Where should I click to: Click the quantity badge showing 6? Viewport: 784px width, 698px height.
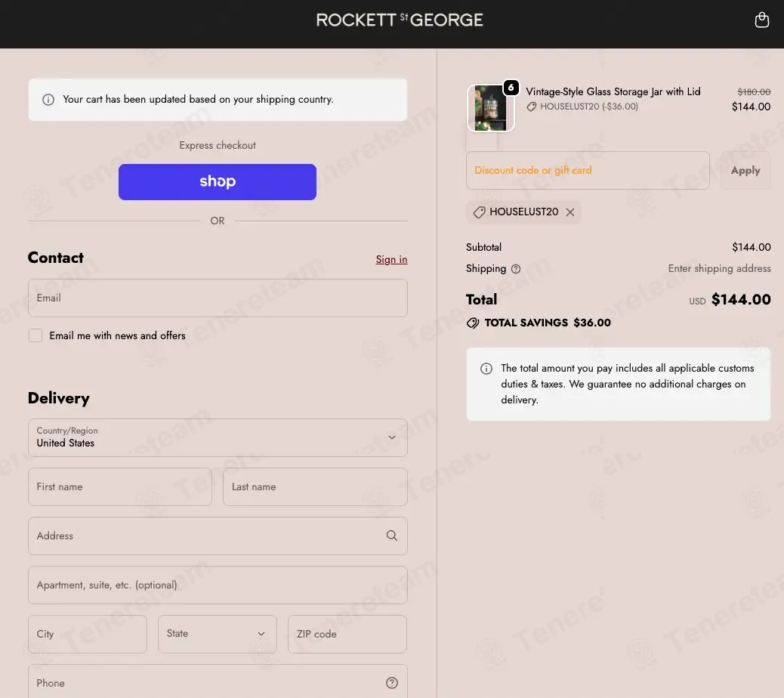[x=511, y=88]
